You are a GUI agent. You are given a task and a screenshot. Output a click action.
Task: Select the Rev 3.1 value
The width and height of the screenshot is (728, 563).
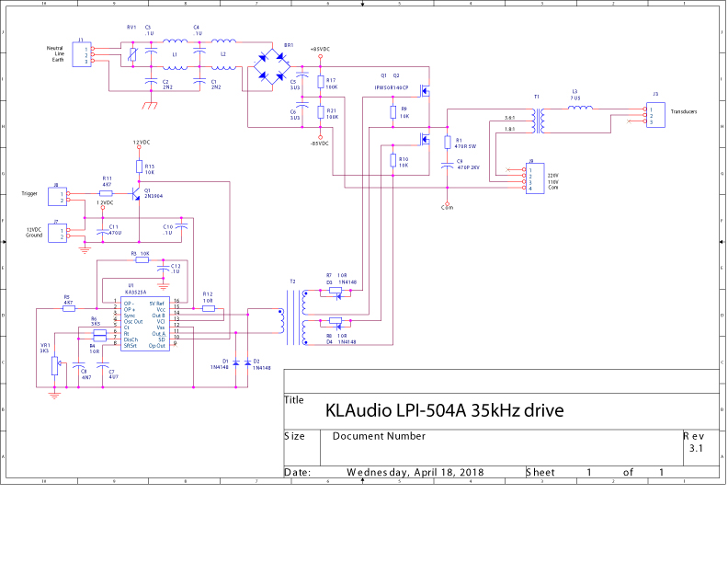(696, 448)
